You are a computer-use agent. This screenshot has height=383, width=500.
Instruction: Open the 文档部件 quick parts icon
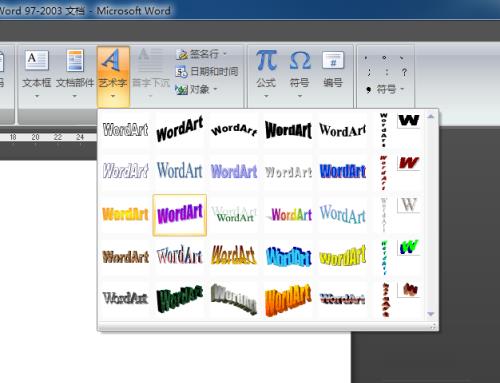(x=75, y=60)
